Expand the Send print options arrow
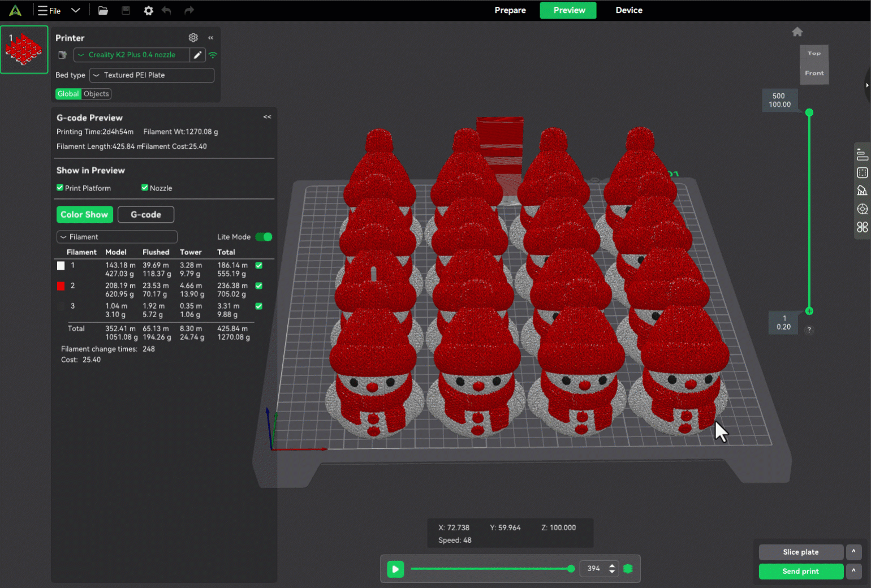The width and height of the screenshot is (871, 588). [x=853, y=572]
